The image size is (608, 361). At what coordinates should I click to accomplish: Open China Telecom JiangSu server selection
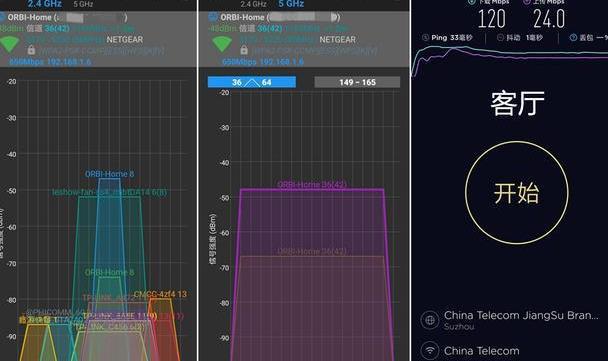(x=510, y=320)
